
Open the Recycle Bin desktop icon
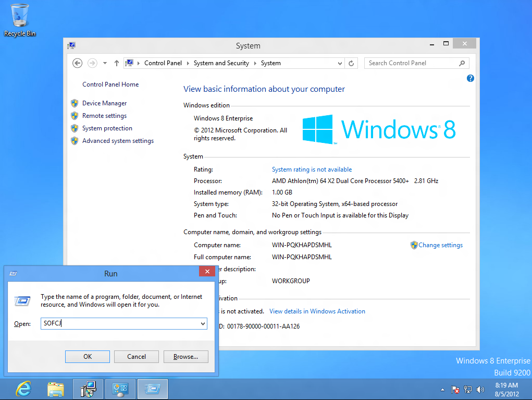click(19, 20)
